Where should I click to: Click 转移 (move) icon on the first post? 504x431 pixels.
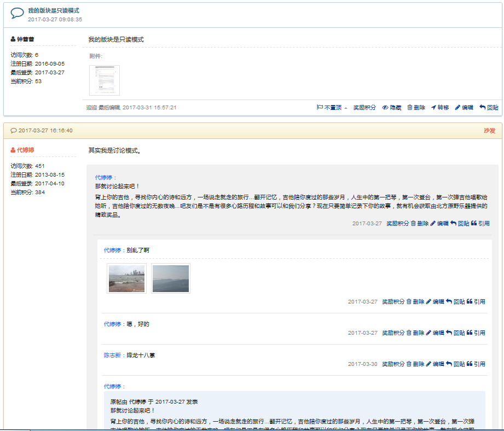(x=434, y=108)
